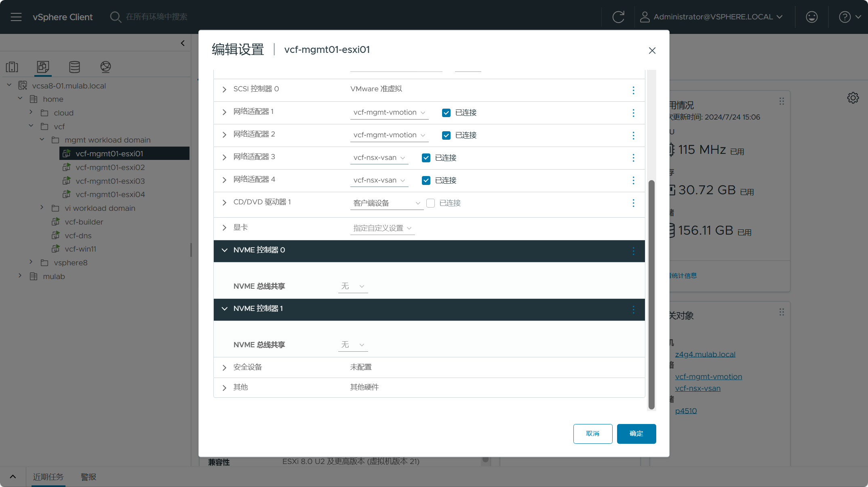868x487 pixels.
Task: Open the vcf-nsx-vsan network link
Action: tap(697, 388)
